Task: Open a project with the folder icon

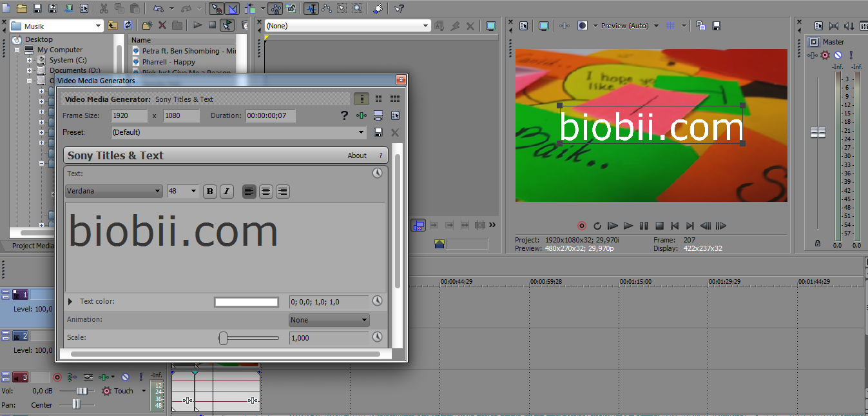Action: tap(21, 8)
